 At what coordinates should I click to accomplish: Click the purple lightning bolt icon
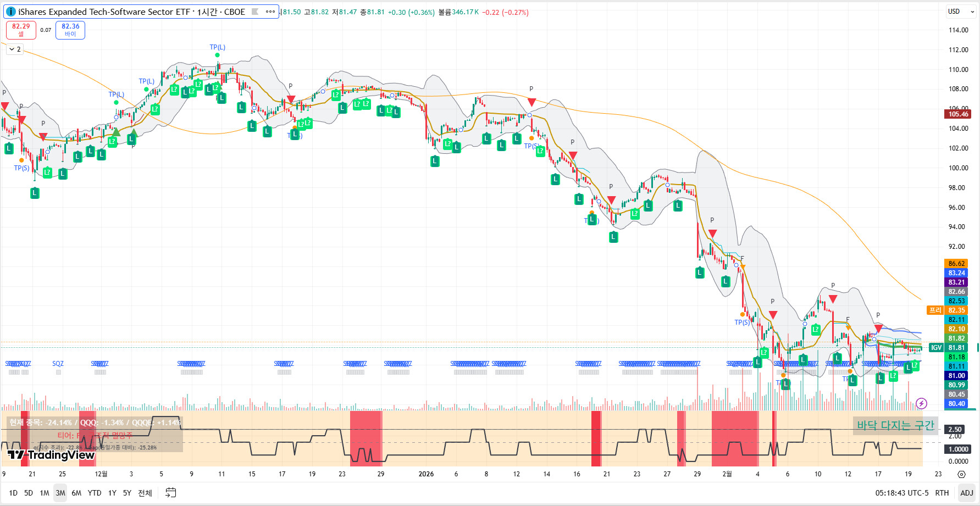click(922, 404)
